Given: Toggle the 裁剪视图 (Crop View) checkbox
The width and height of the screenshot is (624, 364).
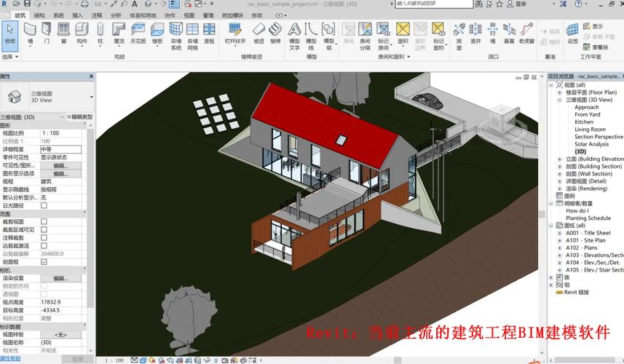Looking at the screenshot, I should point(44,221).
